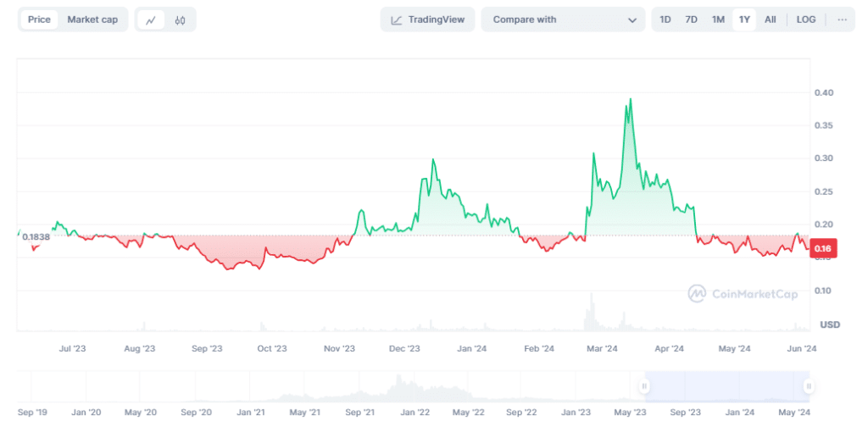Click the TradingView chart icon

pos(396,19)
